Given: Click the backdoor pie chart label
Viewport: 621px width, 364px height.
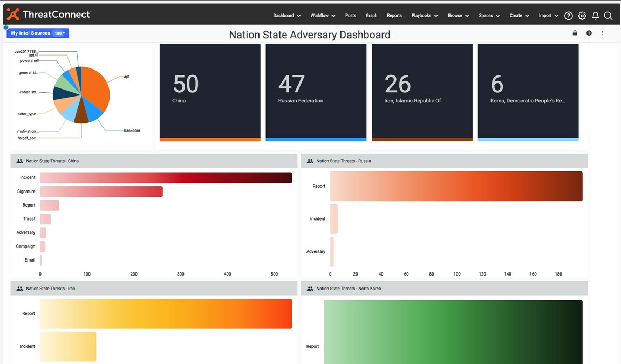Looking at the screenshot, I should (132, 130).
